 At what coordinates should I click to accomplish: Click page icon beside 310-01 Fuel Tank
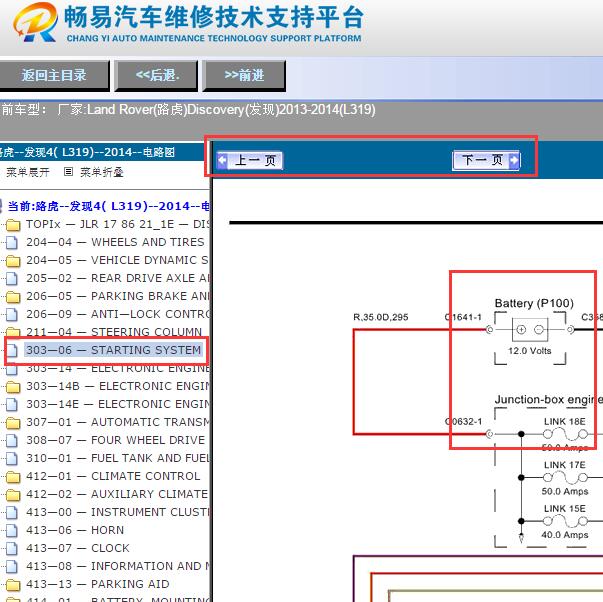[x=12, y=459]
